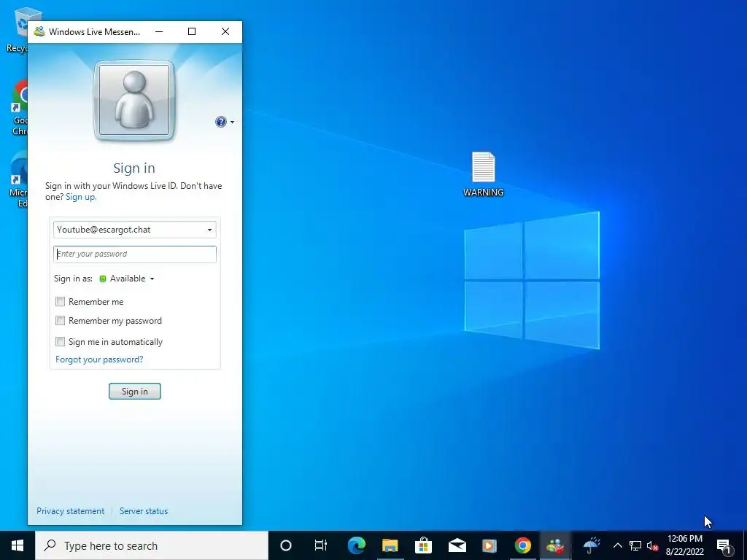Toggle Sign me in automatically
Screen dimensions: 747x560
pos(60,341)
